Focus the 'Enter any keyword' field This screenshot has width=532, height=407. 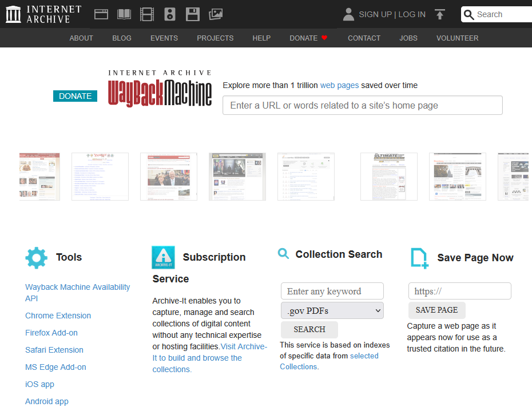click(x=332, y=291)
